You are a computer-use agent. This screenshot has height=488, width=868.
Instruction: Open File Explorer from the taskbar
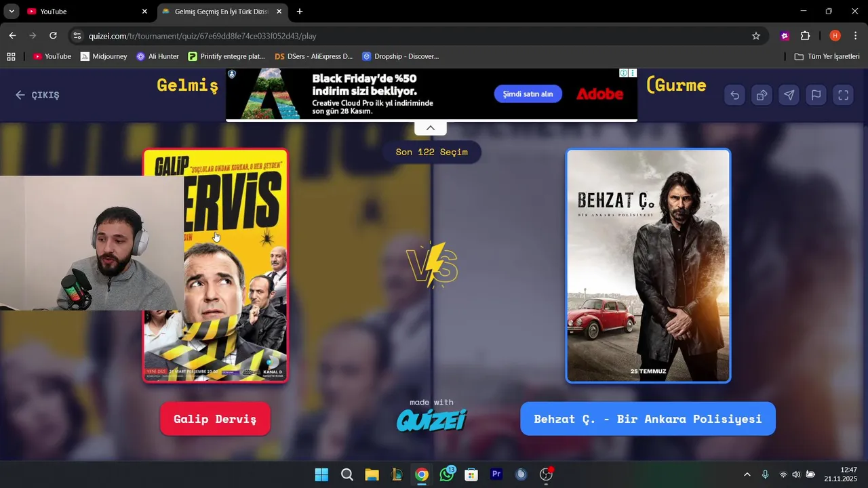[372, 474]
